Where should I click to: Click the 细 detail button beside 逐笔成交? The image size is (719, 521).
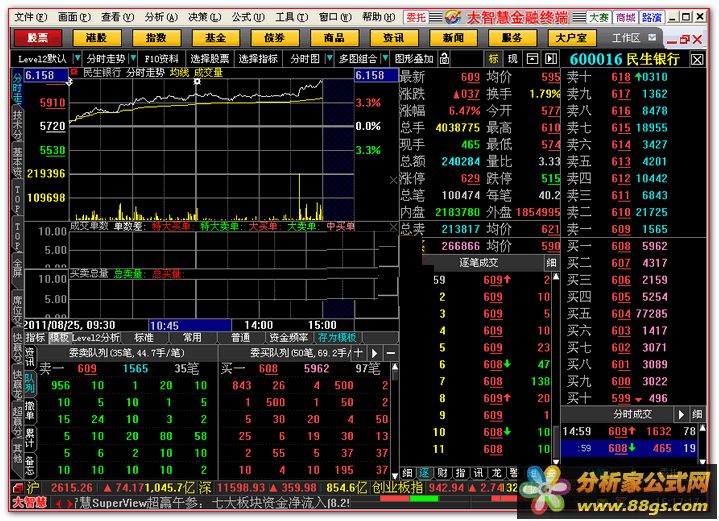tap(551, 263)
